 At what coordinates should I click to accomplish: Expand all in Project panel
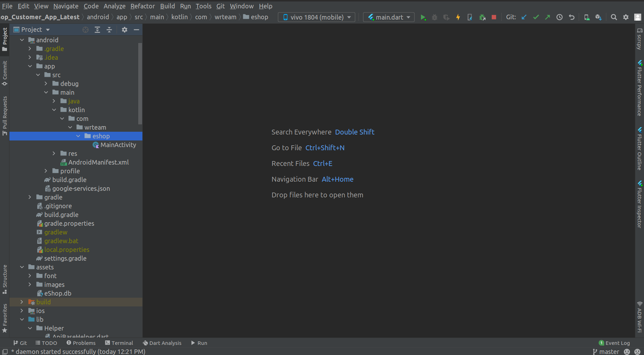click(x=97, y=30)
